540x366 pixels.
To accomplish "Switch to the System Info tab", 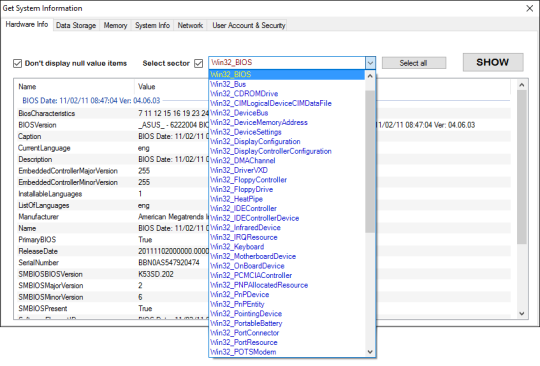I will pyautogui.click(x=152, y=25).
